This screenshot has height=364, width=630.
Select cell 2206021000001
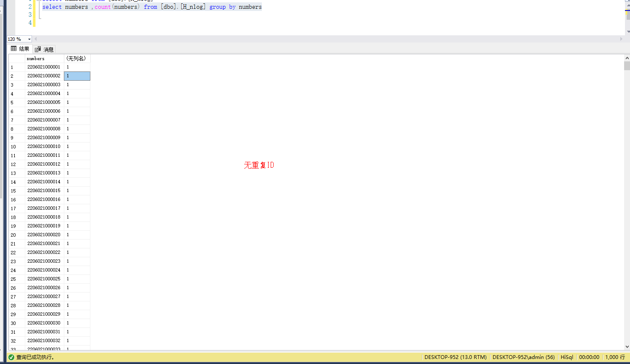(x=45, y=67)
